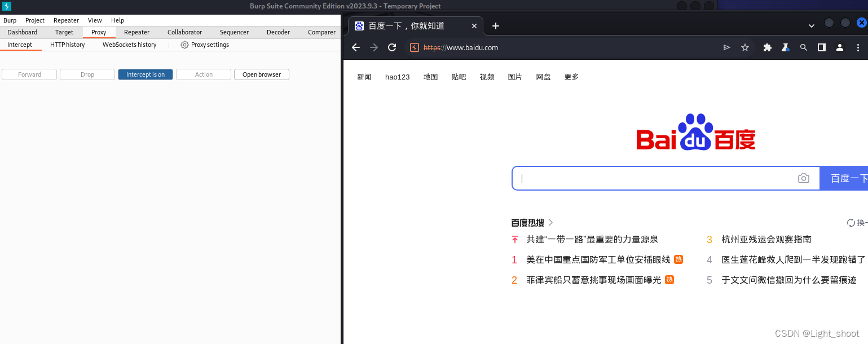The image size is (868, 344).
Task: Open the 地图 link
Action: click(x=431, y=77)
